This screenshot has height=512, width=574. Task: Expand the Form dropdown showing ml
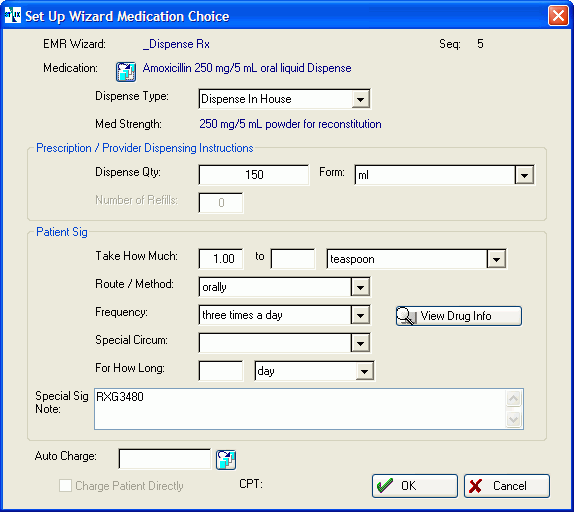[524, 175]
